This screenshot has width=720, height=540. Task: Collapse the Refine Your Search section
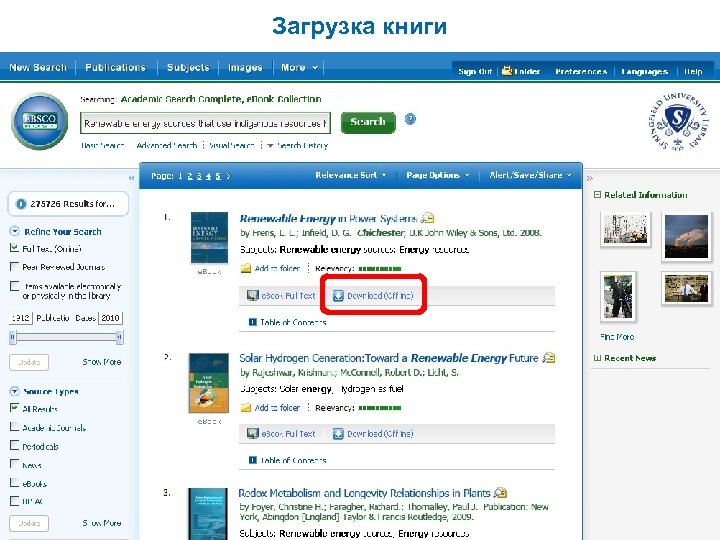pos(15,231)
